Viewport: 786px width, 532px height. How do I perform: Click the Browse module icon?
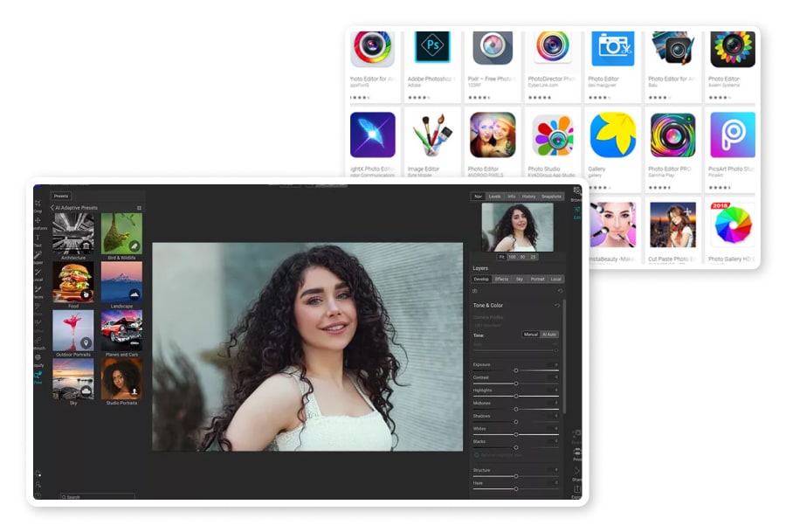[x=577, y=191]
